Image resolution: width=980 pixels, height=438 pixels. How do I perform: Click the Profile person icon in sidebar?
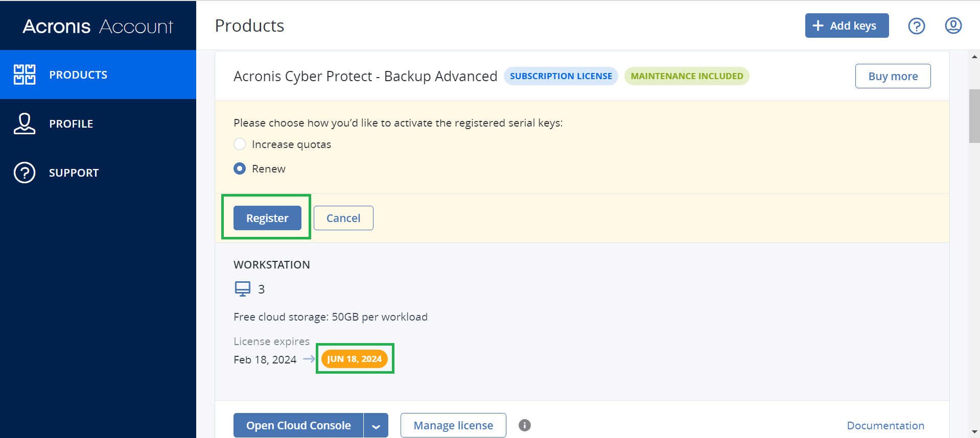(25, 124)
